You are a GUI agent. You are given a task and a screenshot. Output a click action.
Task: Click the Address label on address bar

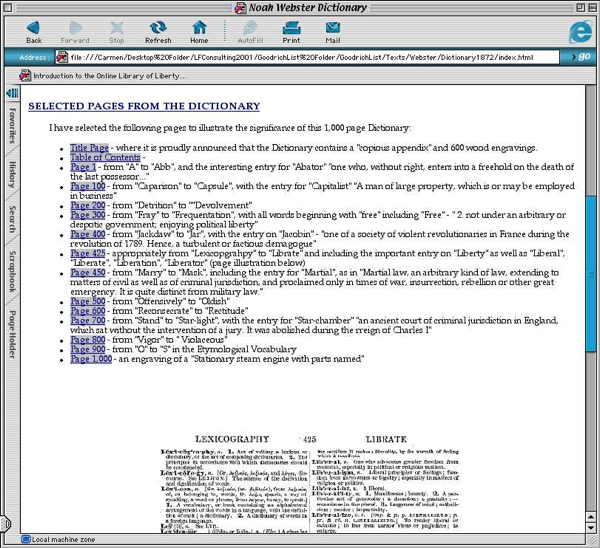[x=33, y=57]
